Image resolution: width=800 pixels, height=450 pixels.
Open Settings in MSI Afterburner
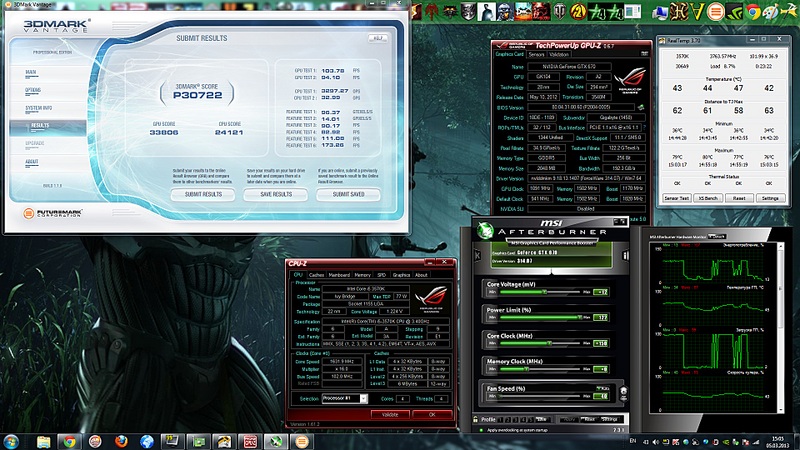(609, 419)
